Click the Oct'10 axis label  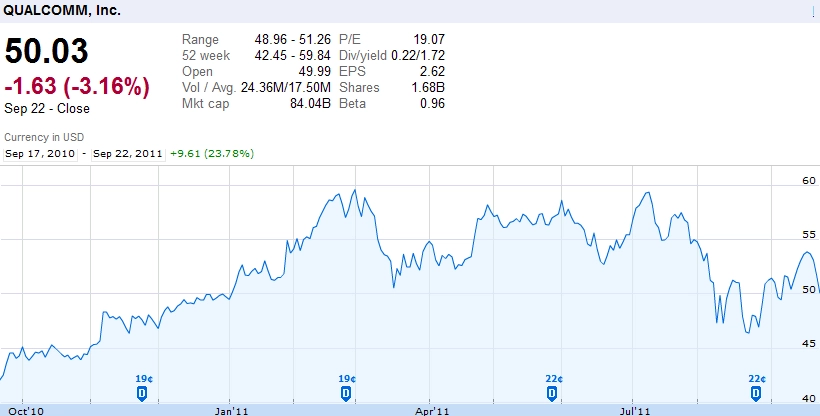point(26,411)
